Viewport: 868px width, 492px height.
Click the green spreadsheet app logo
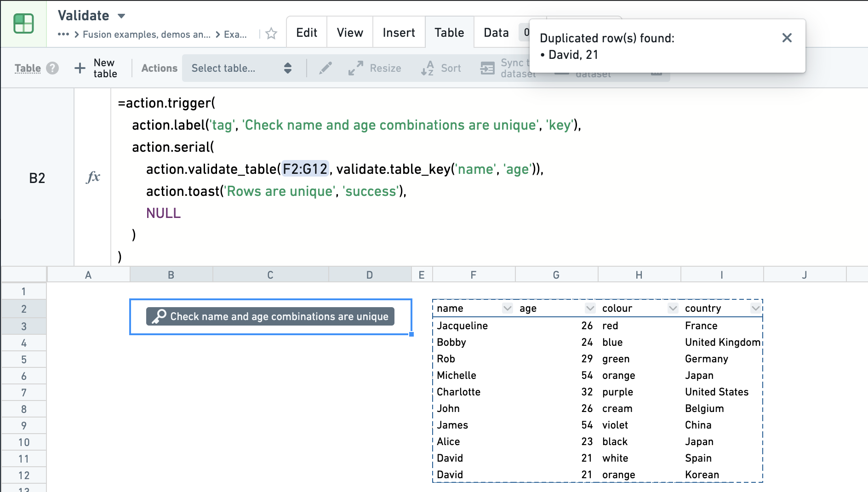click(23, 23)
